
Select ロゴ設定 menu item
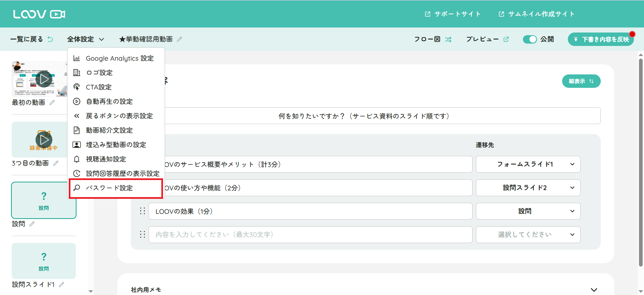click(x=116, y=73)
